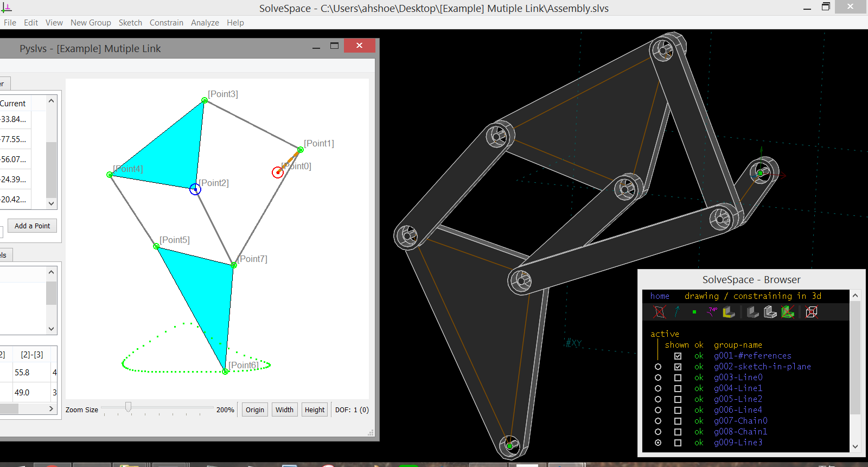Activate g007-Chain0 group radio button
This screenshot has height=467, width=868.
pyautogui.click(x=658, y=421)
